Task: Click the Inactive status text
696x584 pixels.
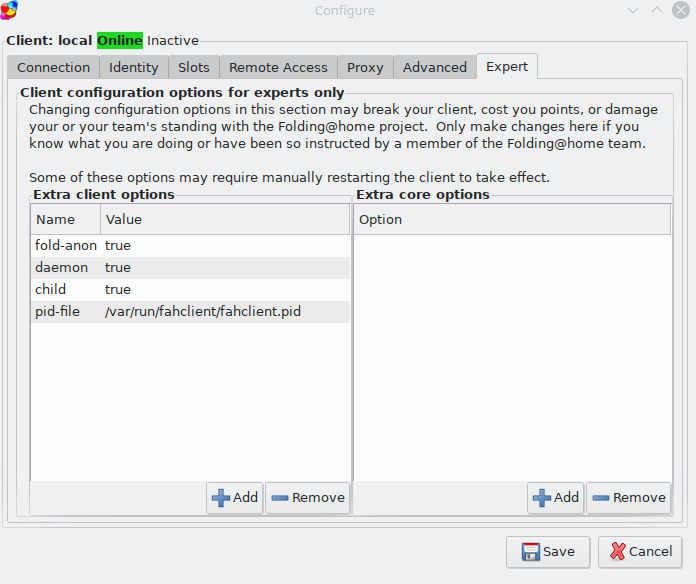Action: [x=173, y=40]
